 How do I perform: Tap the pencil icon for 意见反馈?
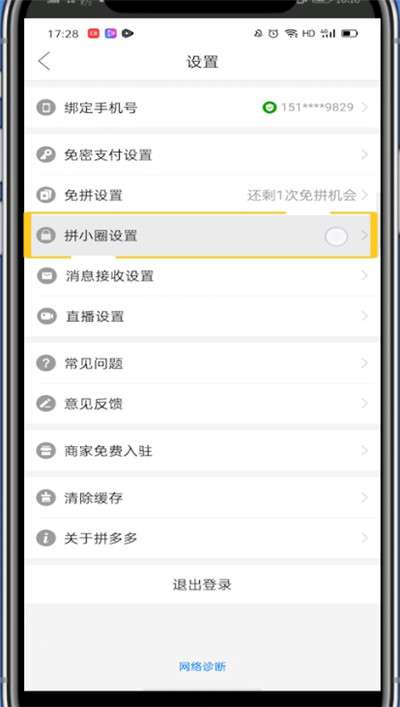click(46, 404)
